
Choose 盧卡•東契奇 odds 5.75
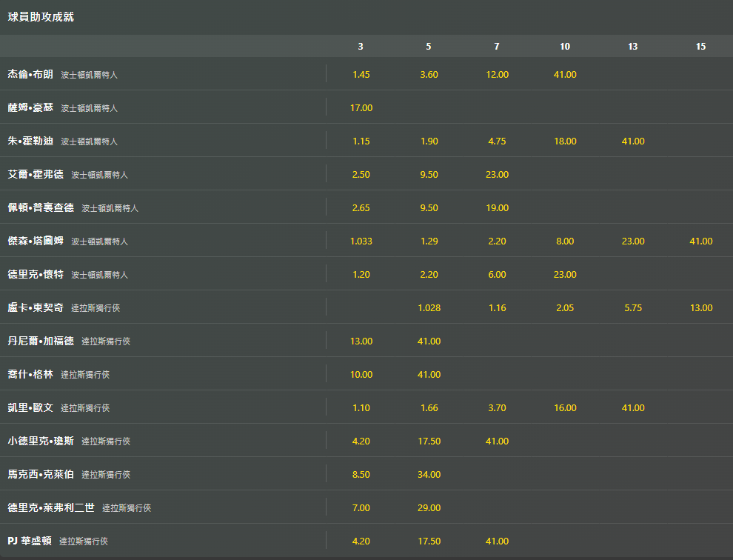(x=633, y=308)
